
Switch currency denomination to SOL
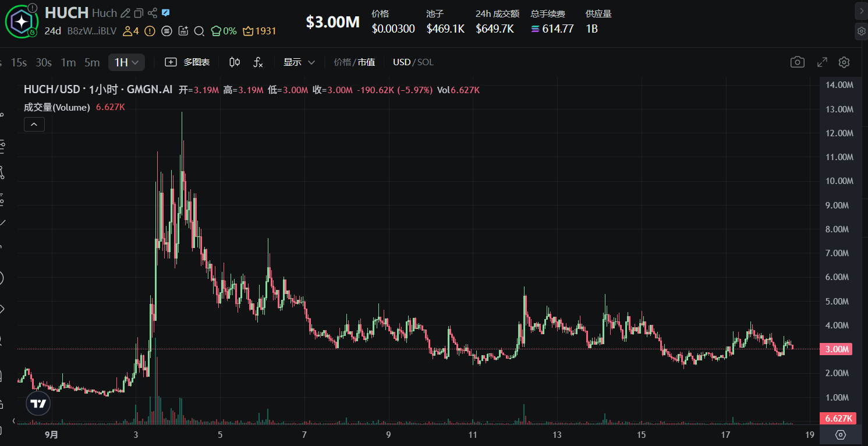click(x=426, y=62)
